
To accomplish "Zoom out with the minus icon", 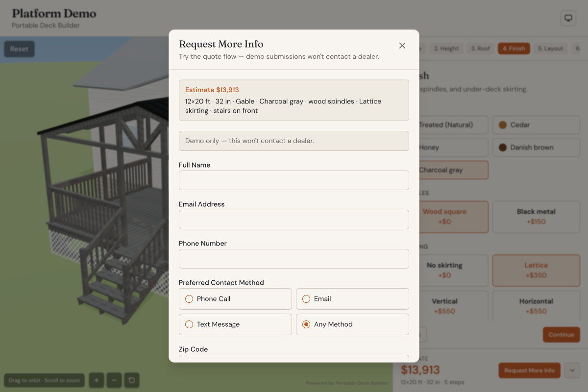I will (114, 380).
